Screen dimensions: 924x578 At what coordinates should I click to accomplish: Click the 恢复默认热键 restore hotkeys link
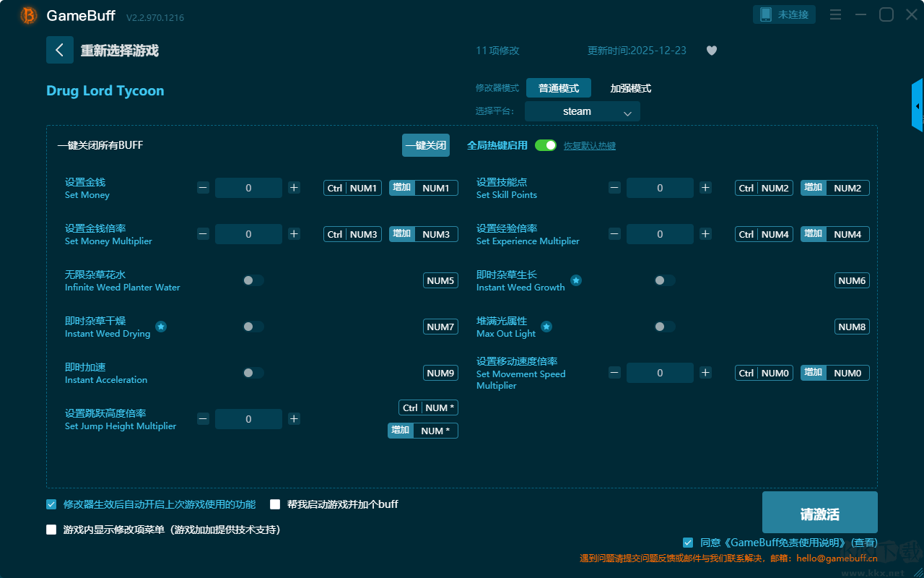(x=589, y=146)
